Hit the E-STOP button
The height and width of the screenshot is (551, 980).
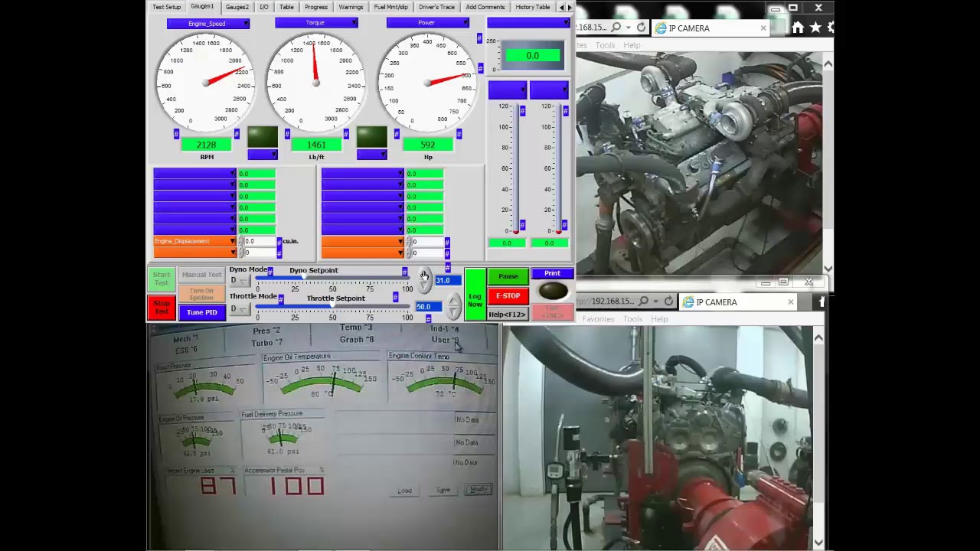[508, 296]
